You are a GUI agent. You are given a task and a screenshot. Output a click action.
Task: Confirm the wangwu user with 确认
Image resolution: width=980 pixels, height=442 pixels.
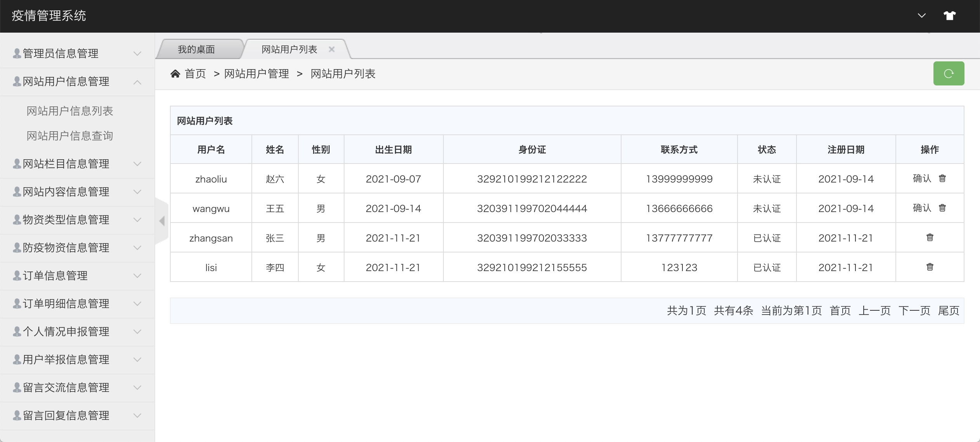(x=922, y=208)
